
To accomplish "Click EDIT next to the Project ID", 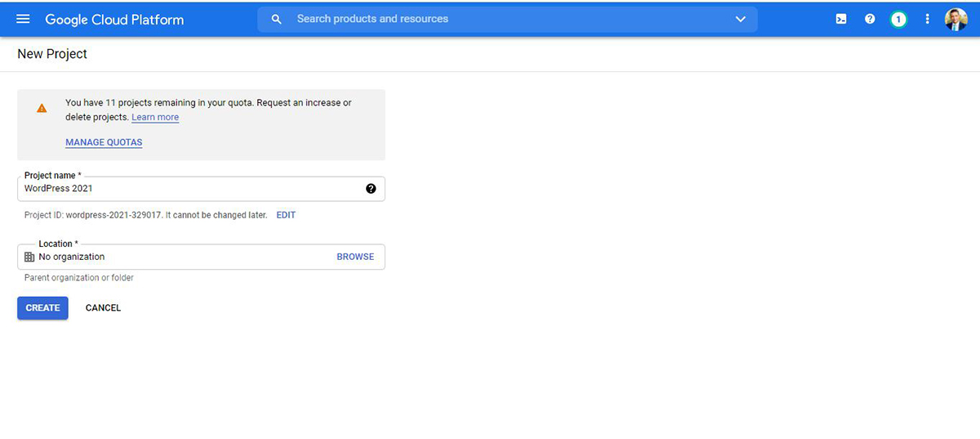I will click(286, 215).
